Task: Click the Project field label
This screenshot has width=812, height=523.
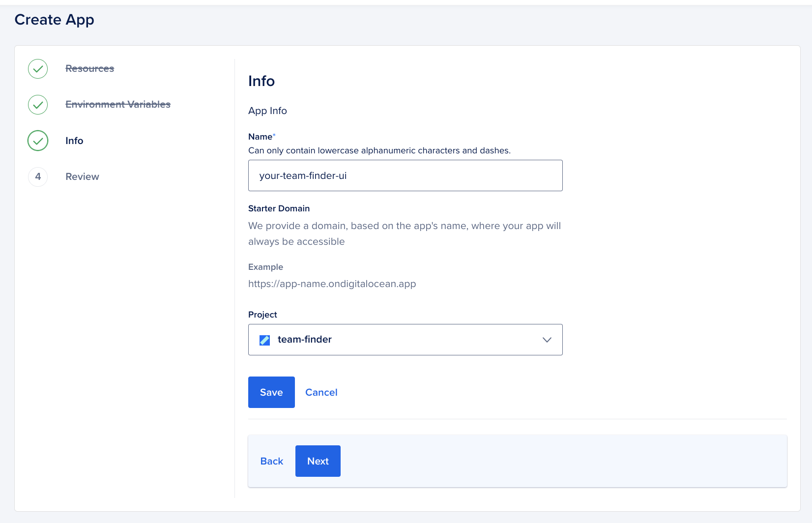Action: [262, 315]
